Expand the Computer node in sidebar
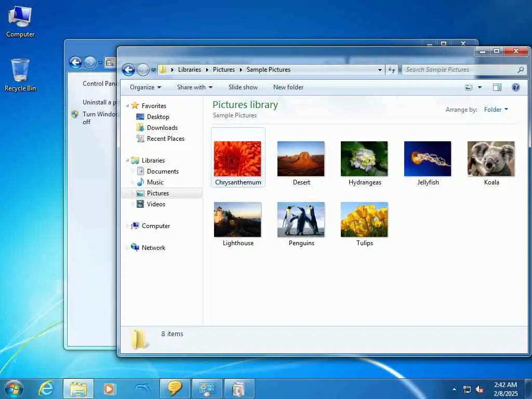Image resolution: width=532 pixels, height=399 pixels. 128,225
